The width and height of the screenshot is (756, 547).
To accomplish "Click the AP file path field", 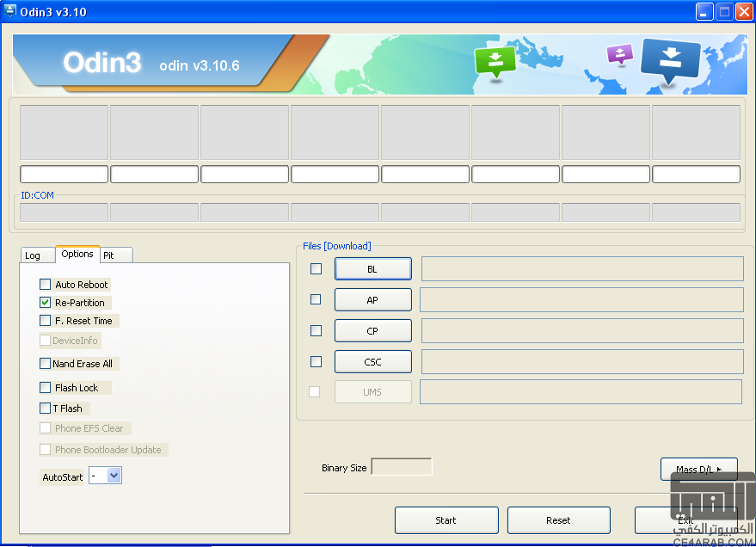I will [x=582, y=300].
